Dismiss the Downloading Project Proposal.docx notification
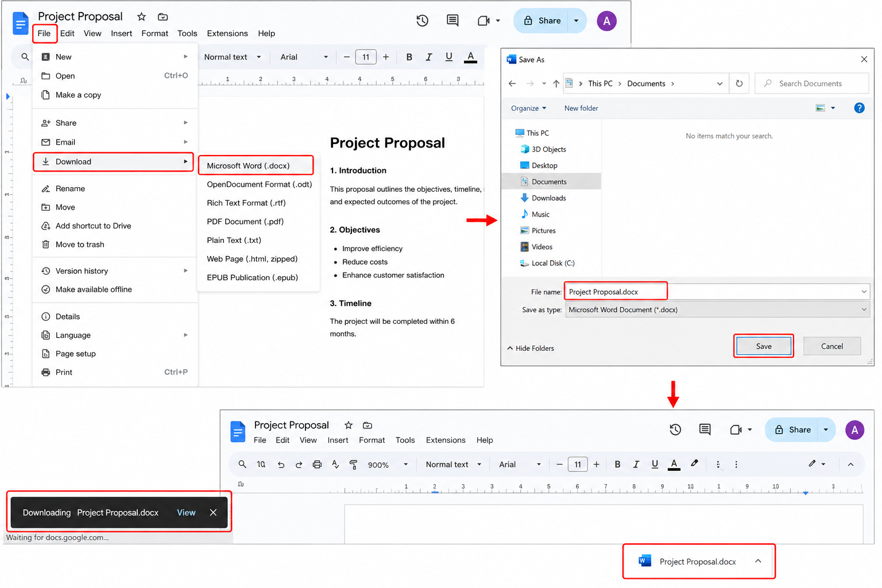This screenshot has width=882, height=588. (x=213, y=512)
